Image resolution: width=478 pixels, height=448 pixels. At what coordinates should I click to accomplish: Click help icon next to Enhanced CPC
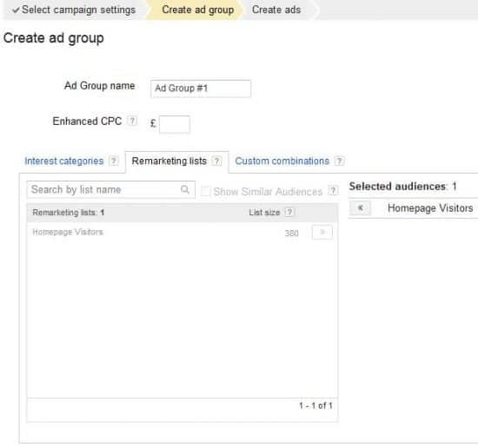[x=132, y=122]
